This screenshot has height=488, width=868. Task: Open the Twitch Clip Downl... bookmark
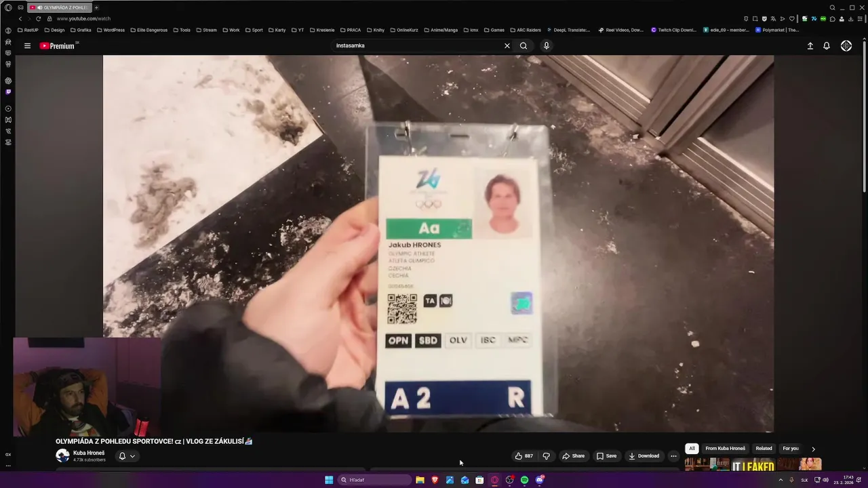tap(673, 30)
